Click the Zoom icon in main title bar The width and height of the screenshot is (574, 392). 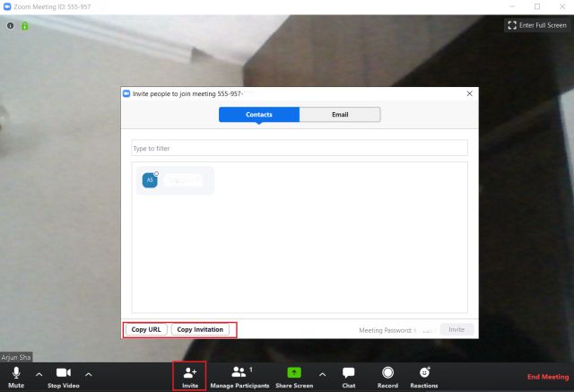point(7,6)
